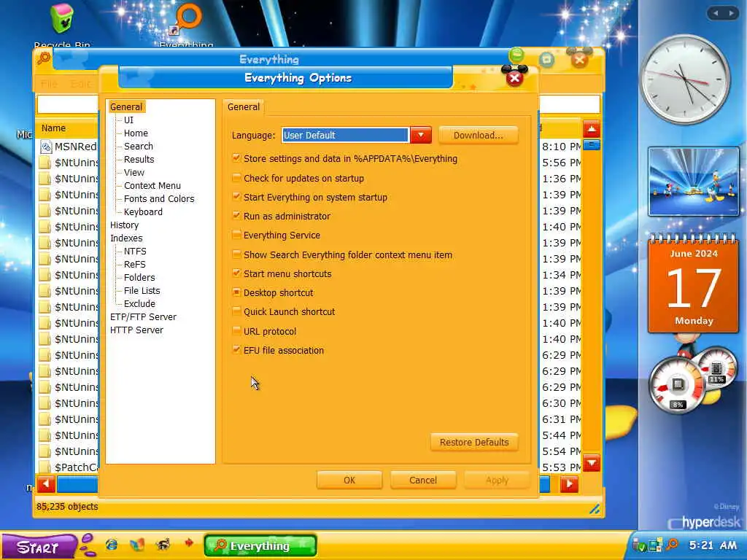Image resolution: width=747 pixels, height=560 pixels.
Task: Toggle Store settings in %APPDATA%\Everything
Action: [236, 157]
